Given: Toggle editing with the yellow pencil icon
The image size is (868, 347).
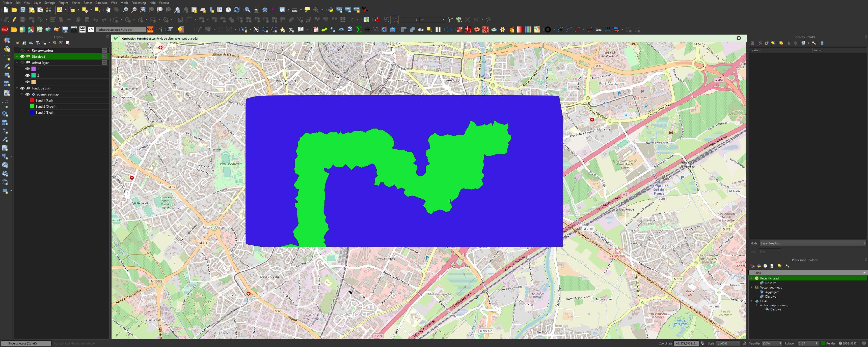Looking at the screenshot, I should coord(14,20).
